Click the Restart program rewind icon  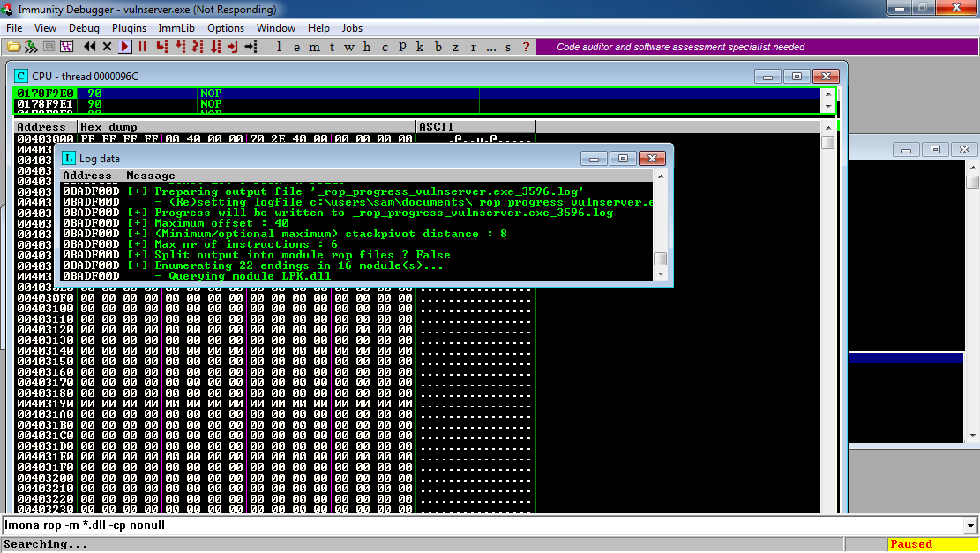tap(89, 47)
